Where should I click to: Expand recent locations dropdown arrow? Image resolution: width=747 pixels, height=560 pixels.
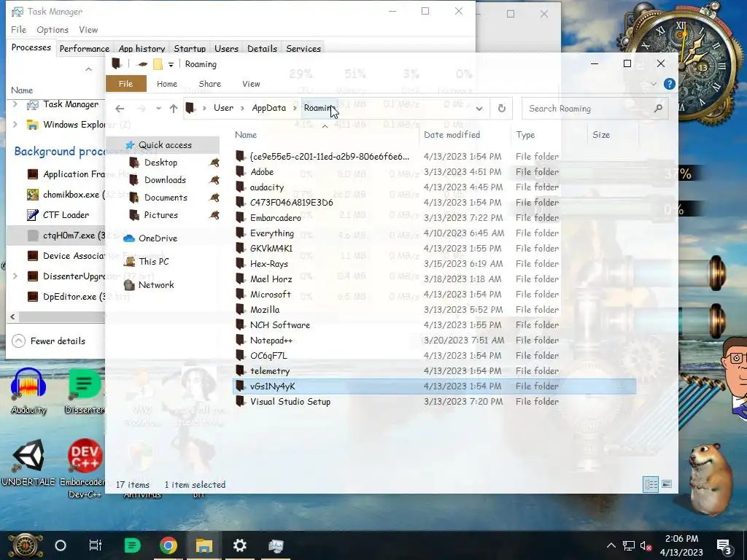pos(158,109)
